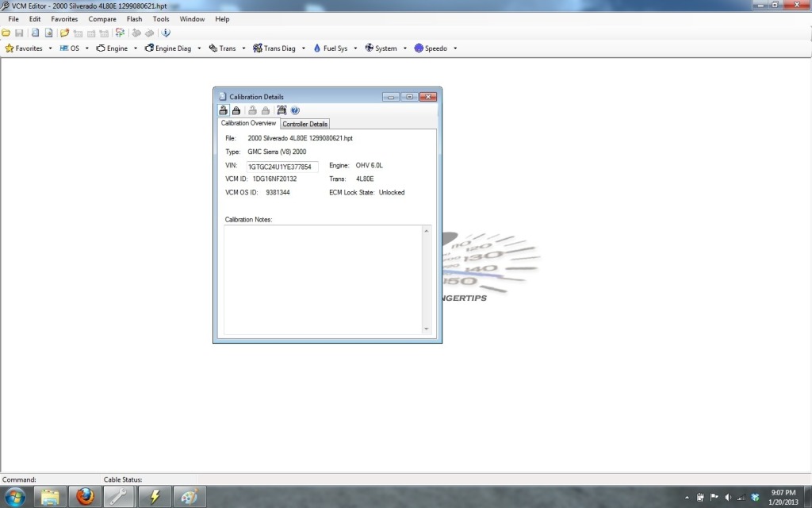The image size is (812, 508).
Task: Open the Speedo toolbar button
Action: (x=431, y=48)
